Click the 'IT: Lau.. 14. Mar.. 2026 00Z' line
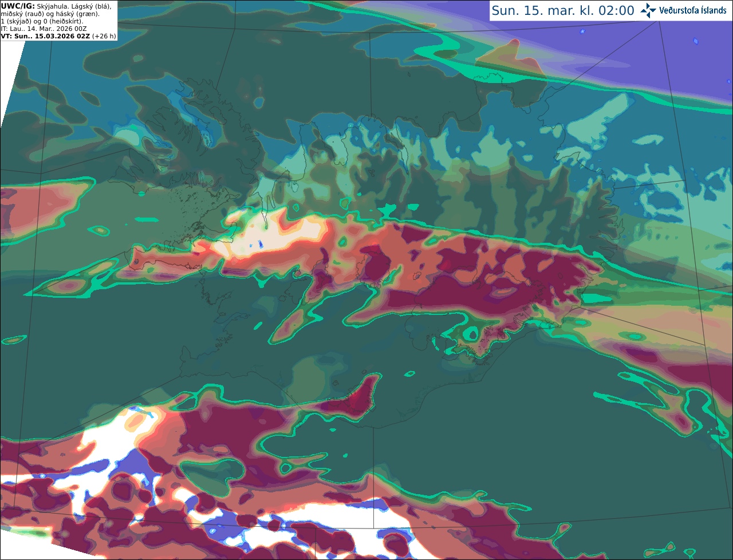Viewport: 733px width, 560px height. (44, 29)
